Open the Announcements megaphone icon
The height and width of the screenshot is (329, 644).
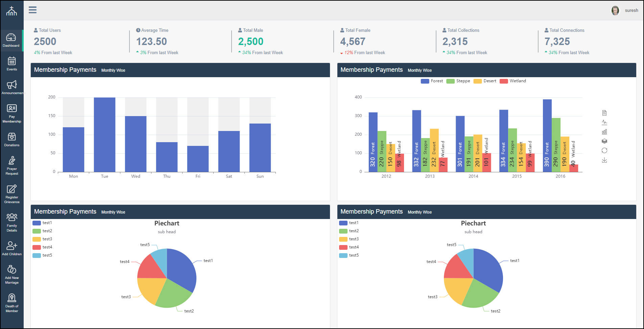tap(12, 85)
